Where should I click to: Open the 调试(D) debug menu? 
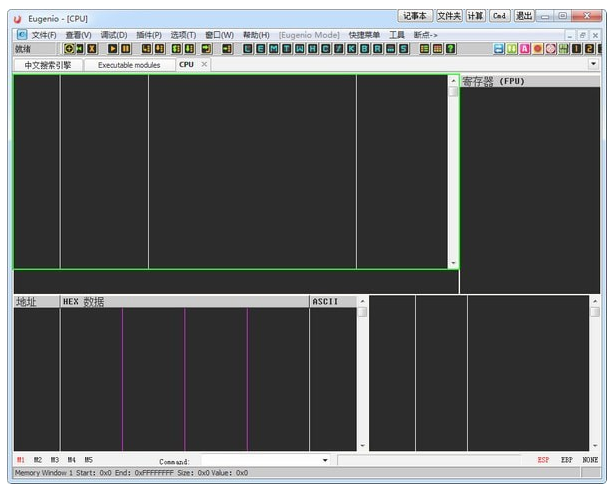coord(113,35)
